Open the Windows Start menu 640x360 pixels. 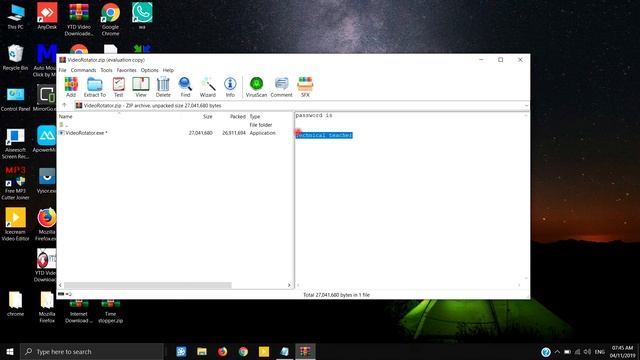click(x=10, y=351)
